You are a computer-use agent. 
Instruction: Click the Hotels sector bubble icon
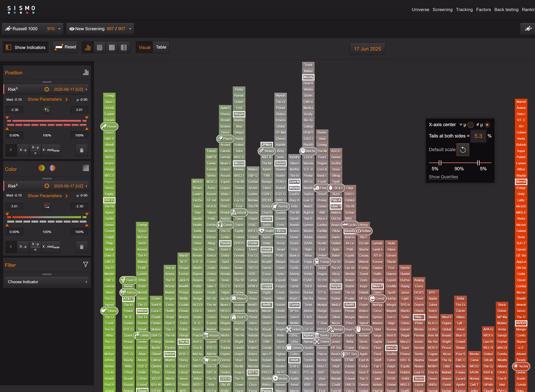click(294, 329)
